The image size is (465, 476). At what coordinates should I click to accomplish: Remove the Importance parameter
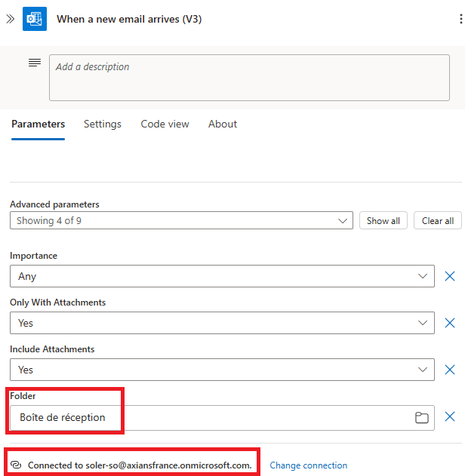[450, 276]
